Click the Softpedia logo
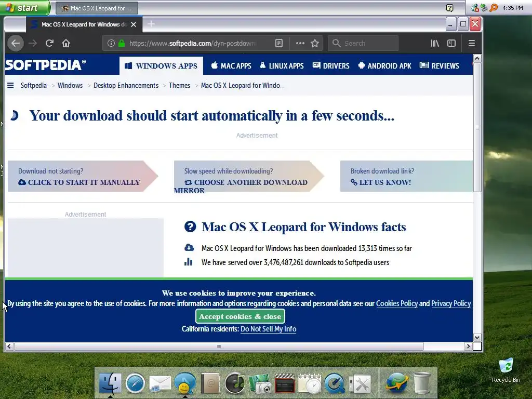The height and width of the screenshot is (399, 532). tap(46, 65)
